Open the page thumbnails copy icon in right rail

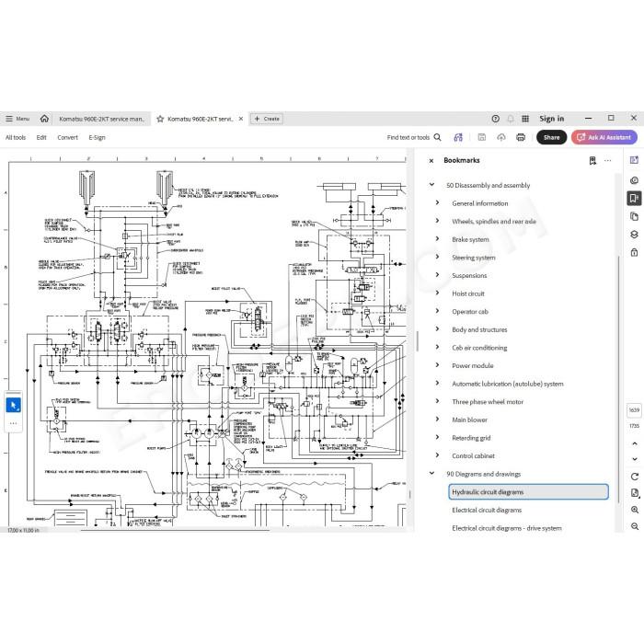(634, 216)
